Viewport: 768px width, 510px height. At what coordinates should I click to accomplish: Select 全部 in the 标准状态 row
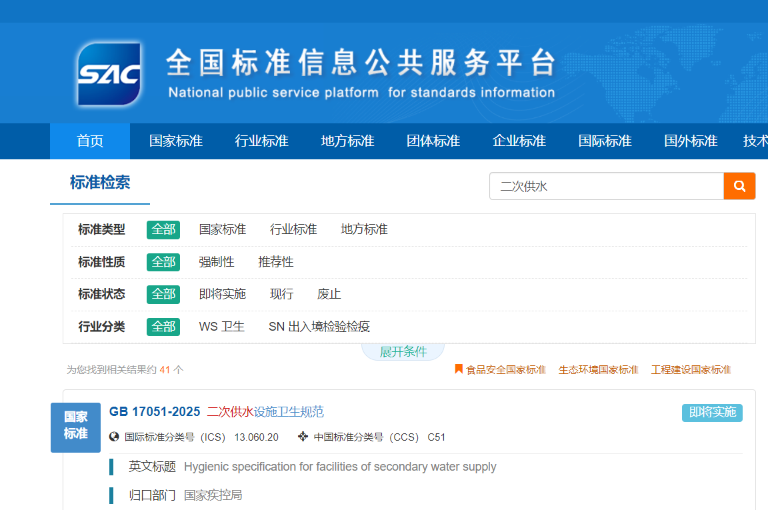(x=163, y=294)
